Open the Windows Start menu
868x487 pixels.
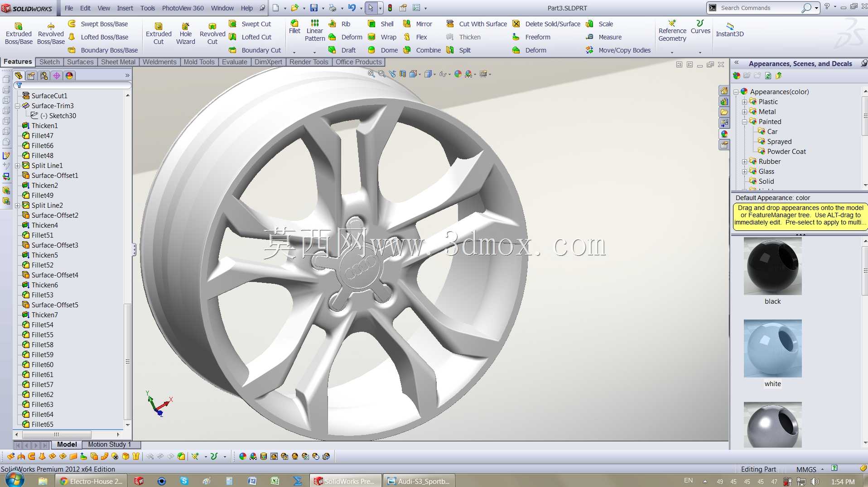[14, 480]
